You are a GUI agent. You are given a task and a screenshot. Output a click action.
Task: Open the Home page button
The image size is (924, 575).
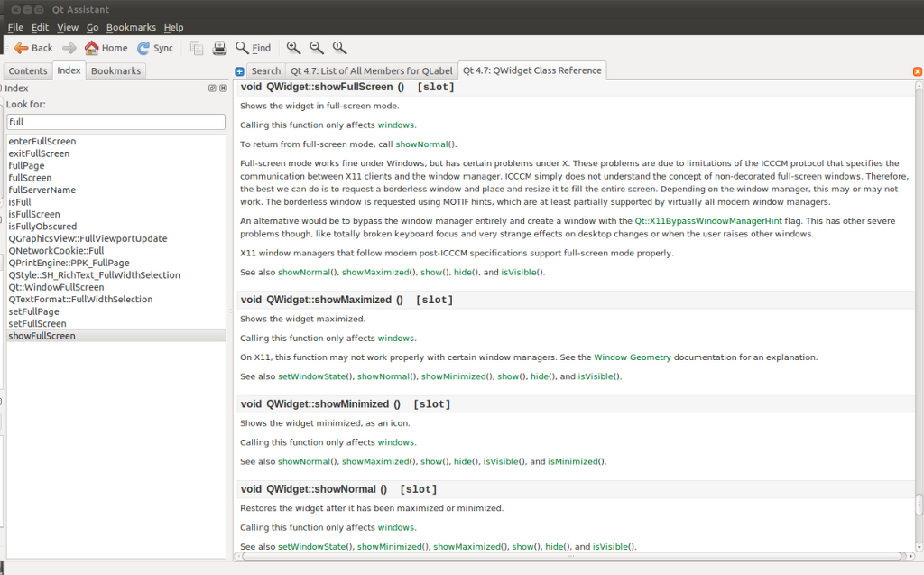[x=106, y=48]
